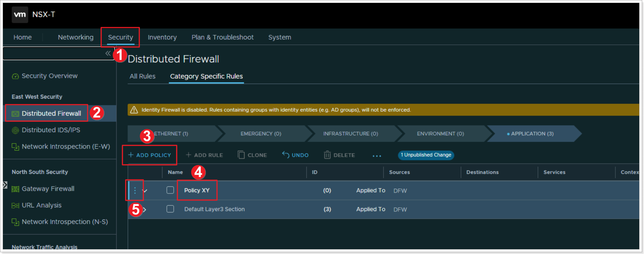This screenshot has width=644, height=254.
Task: Select the Network Introspection (N-S) icon
Action: pyautogui.click(x=15, y=222)
